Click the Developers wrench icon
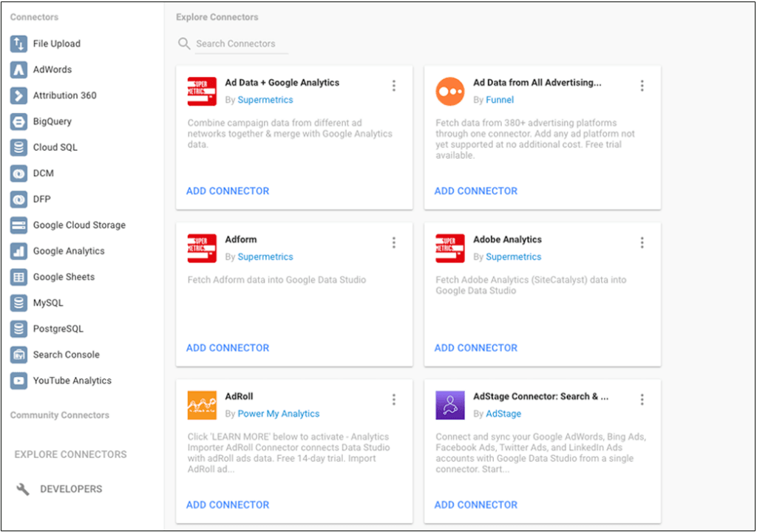757x532 pixels. [23, 489]
